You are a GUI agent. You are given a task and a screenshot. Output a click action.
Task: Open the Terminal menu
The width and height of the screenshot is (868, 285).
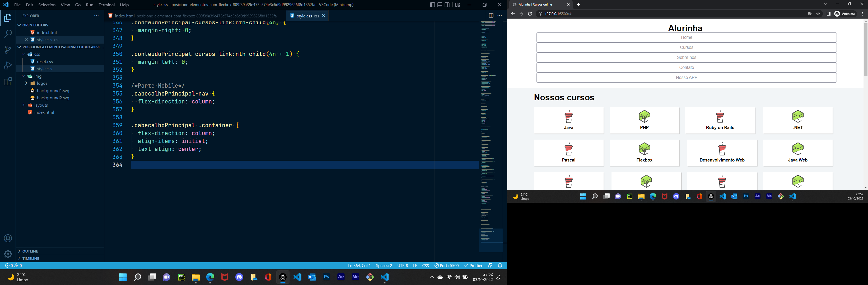coord(106,5)
